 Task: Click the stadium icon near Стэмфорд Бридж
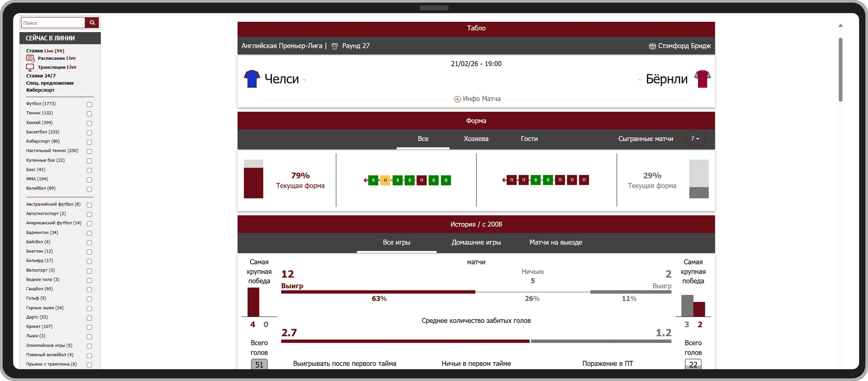[652, 46]
